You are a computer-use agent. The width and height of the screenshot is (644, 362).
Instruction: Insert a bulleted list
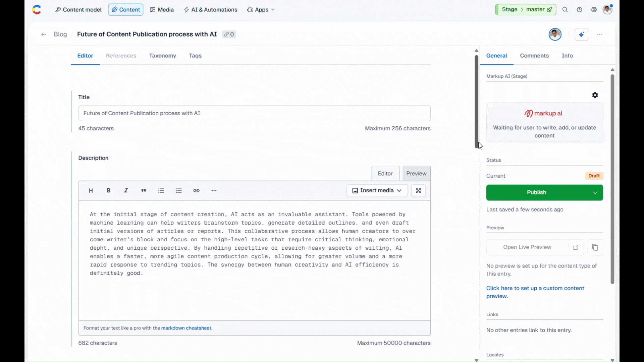pos(161,190)
